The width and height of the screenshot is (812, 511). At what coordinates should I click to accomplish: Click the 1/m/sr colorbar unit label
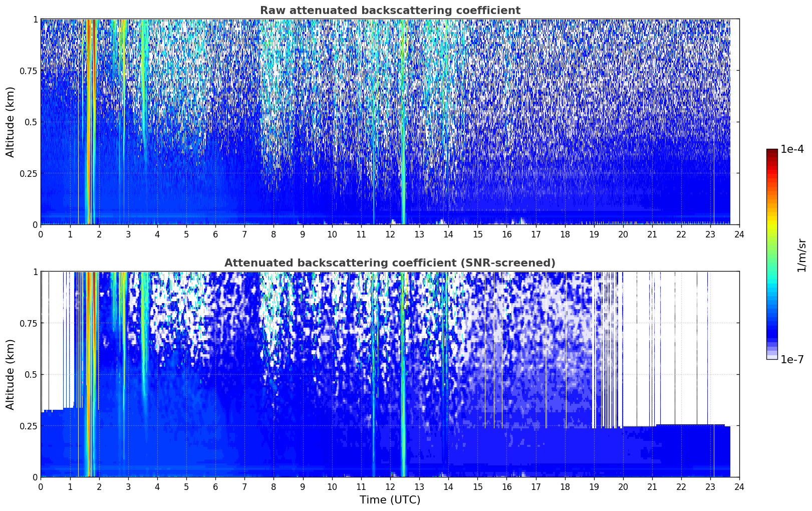[x=801, y=255]
